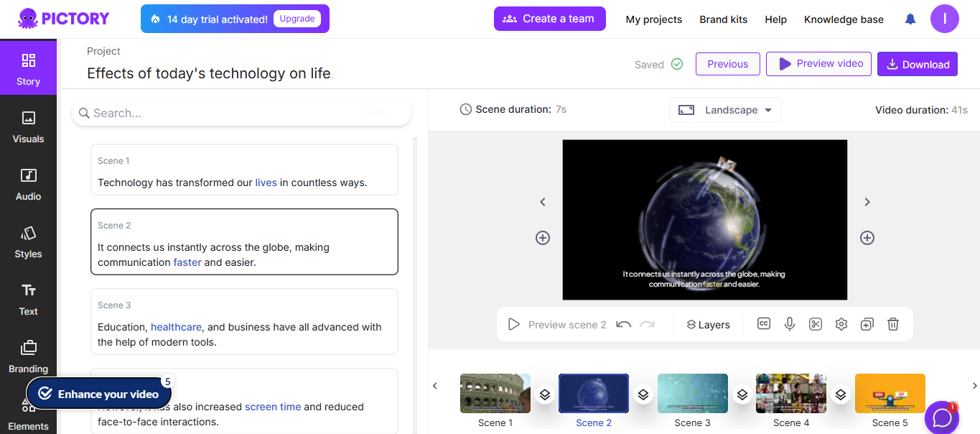Open the Text panel
980x434 pixels.
(x=28, y=300)
